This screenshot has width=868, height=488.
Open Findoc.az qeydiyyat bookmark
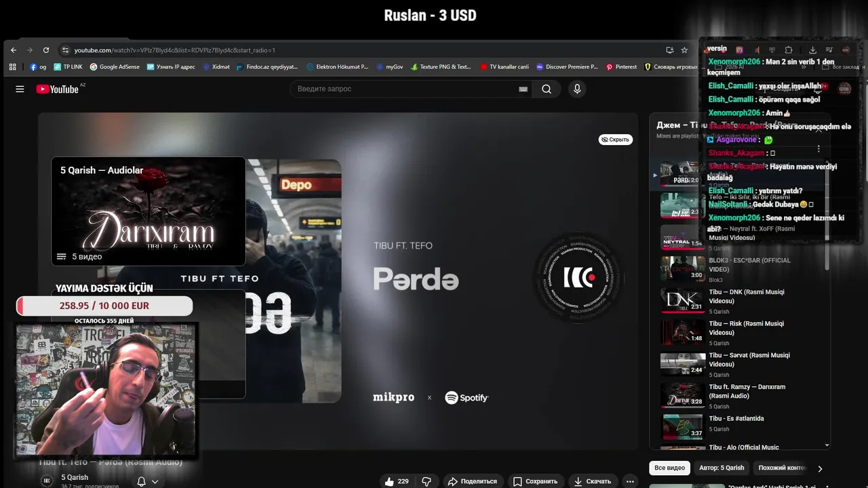[267, 67]
